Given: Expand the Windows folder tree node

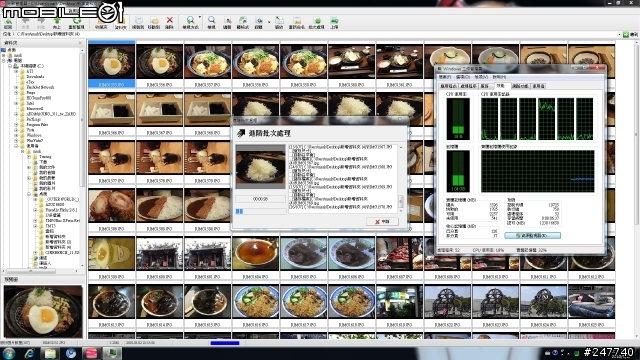Looking at the screenshot, I should (x=16, y=135).
